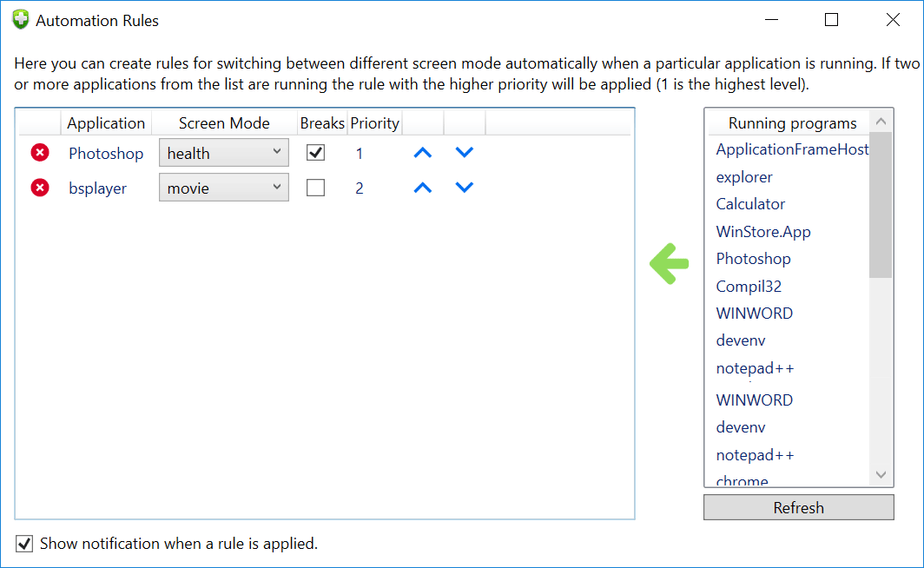Raise the bsplayer rule priority
The width and height of the screenshot is (924, 568).
click(422, 187)
